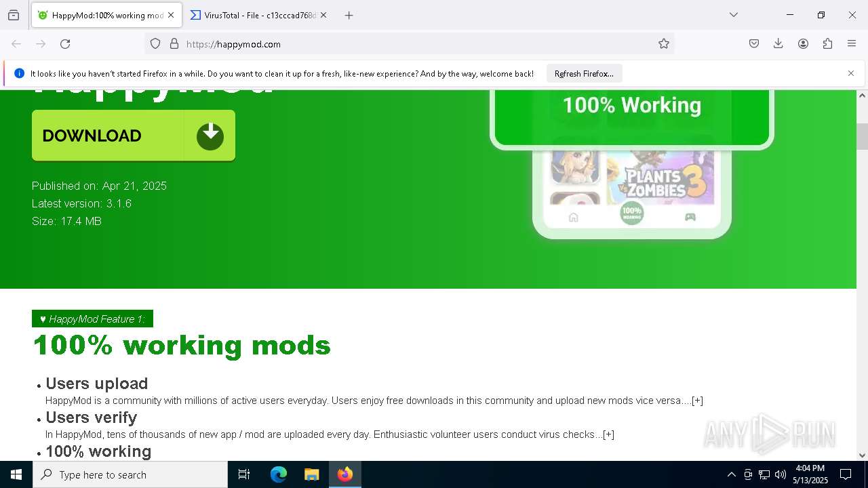The width and height of the screenshot is (868, 488).
Task: Bookmark this page with the star
Action: (664, 44)
